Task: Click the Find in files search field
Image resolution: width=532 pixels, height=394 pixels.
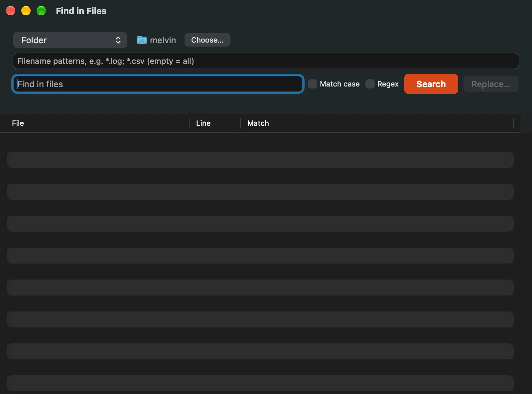Action: pyautogui.click(x=158, y=84)
